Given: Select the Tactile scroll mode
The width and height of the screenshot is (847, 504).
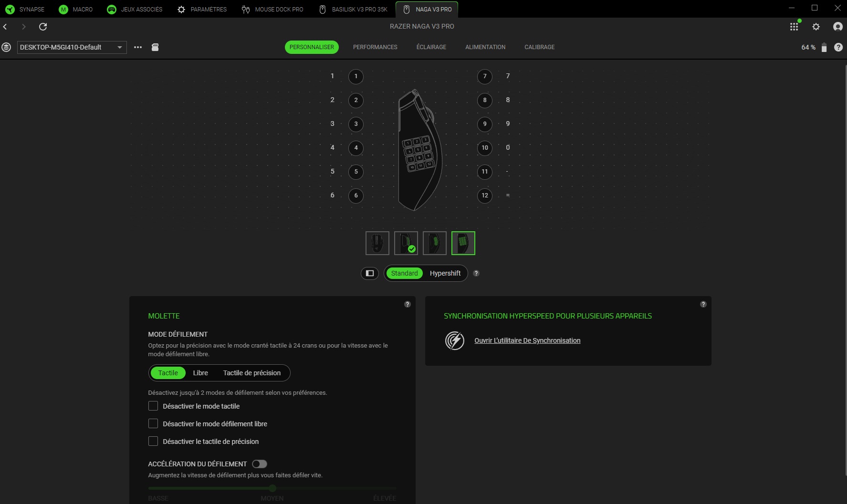Looking at the screenshot, I should pos(168,373).
